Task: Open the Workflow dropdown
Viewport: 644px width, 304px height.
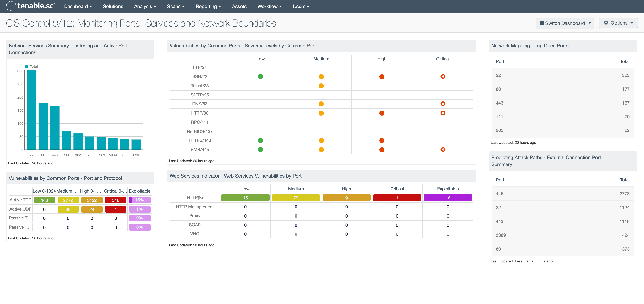Action: [270, 6]
